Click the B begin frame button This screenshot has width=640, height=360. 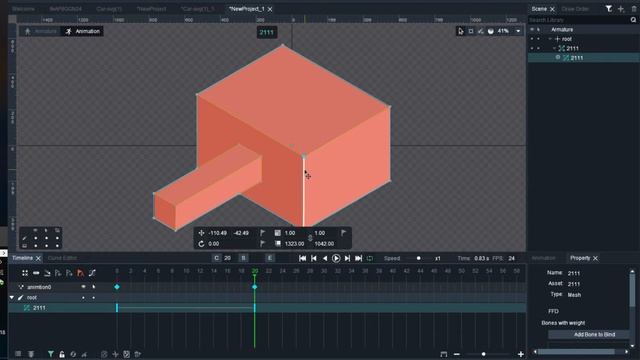tap(243, 258)
